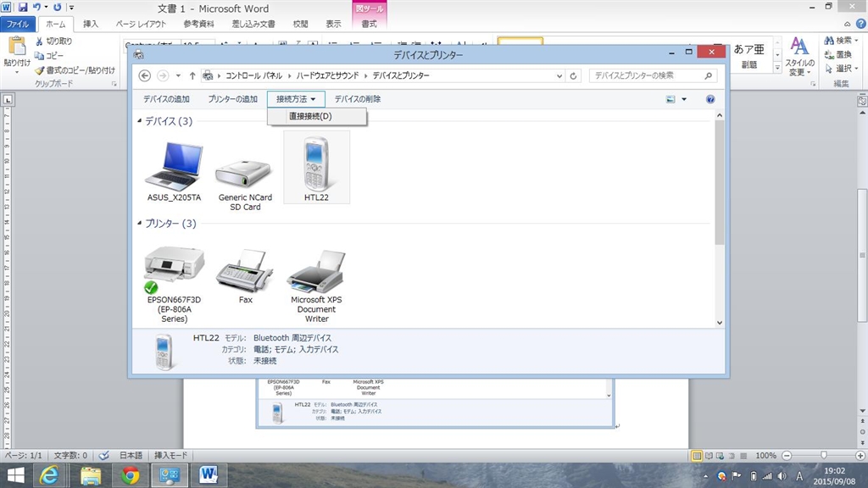Screen dimensions: 868x488
Task: Click デバイスの削除 in the command bar
Action: click(357, 99)
